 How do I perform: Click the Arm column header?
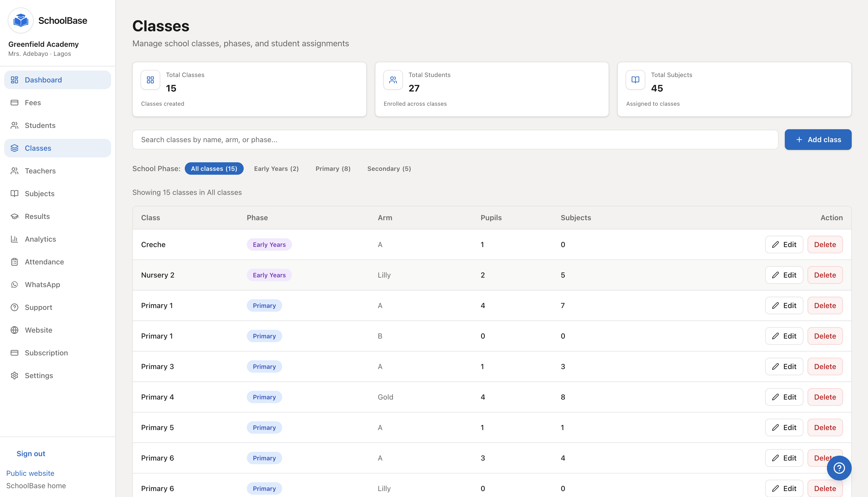pos(385,218)
